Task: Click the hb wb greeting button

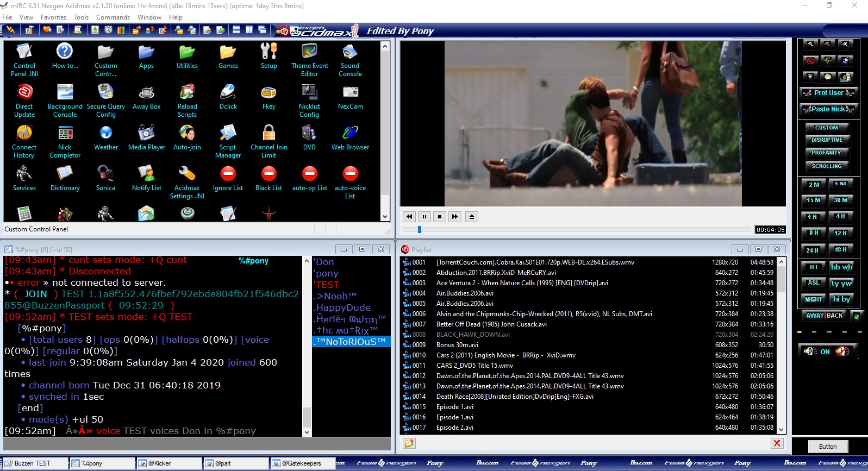Action: tap(841, 267)
